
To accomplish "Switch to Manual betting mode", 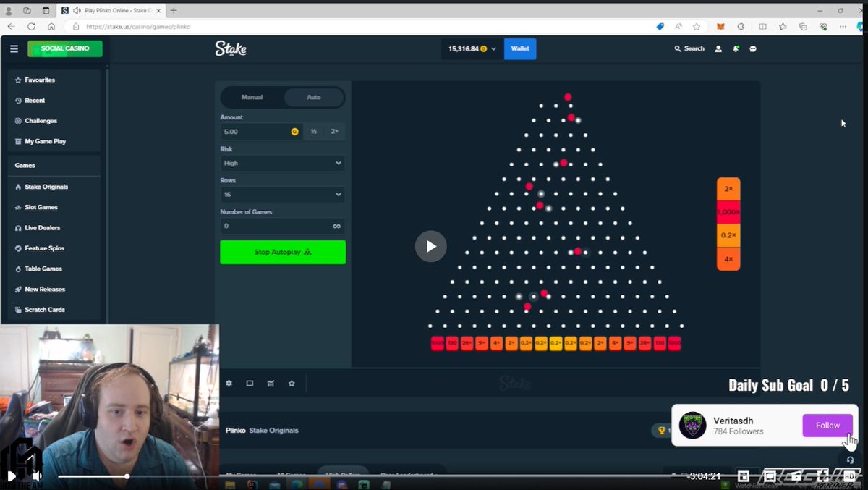I will [x=252, y=97].
